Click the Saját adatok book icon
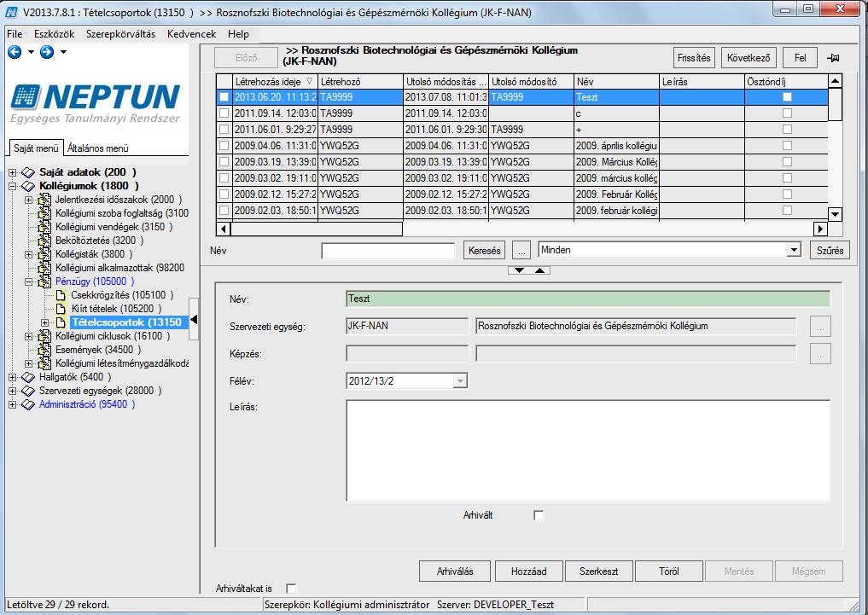This screenshot has width=868, height=615. (x=28, y=172)
